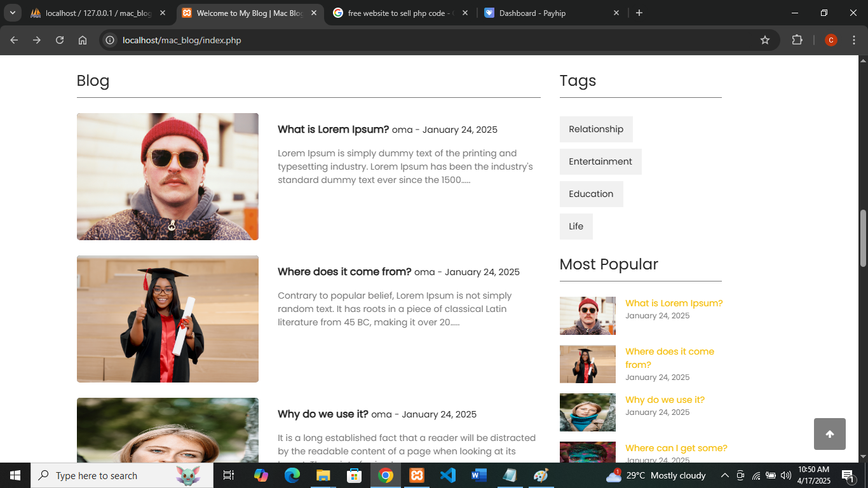868x488 pixels.
Task: Select the Entertainment tag
Action: click(600, 161)
